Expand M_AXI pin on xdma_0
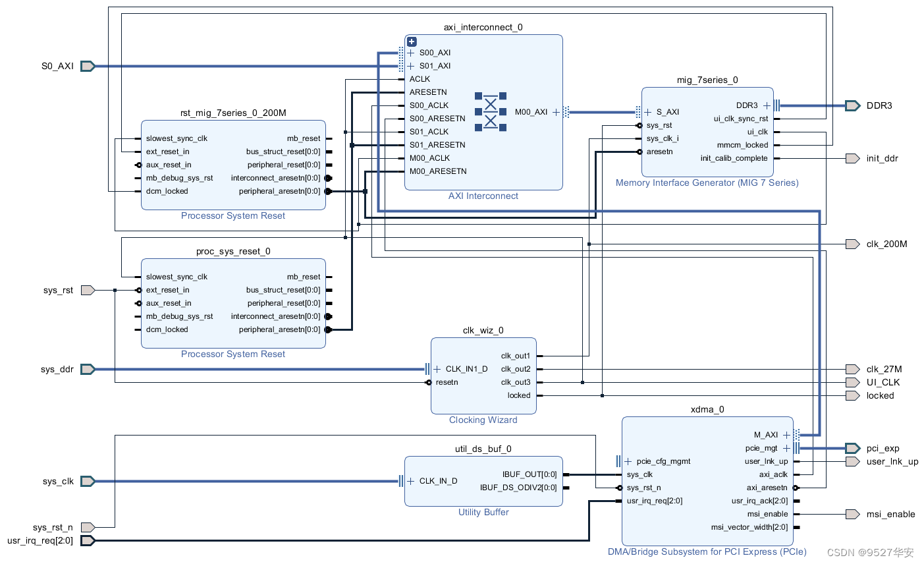This screenshot has width=924, height=564. (786, 435)
